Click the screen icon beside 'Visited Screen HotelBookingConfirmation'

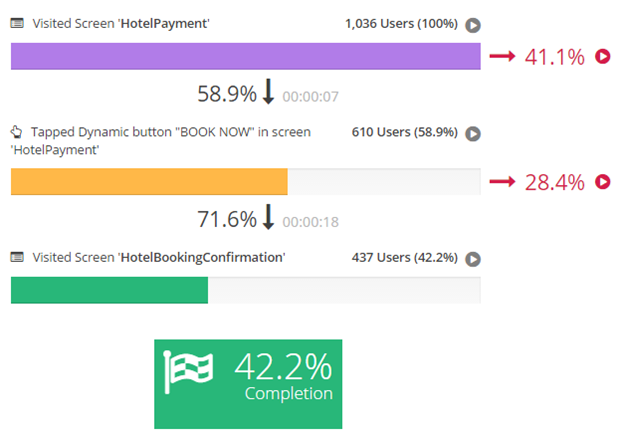click(17, 257)
